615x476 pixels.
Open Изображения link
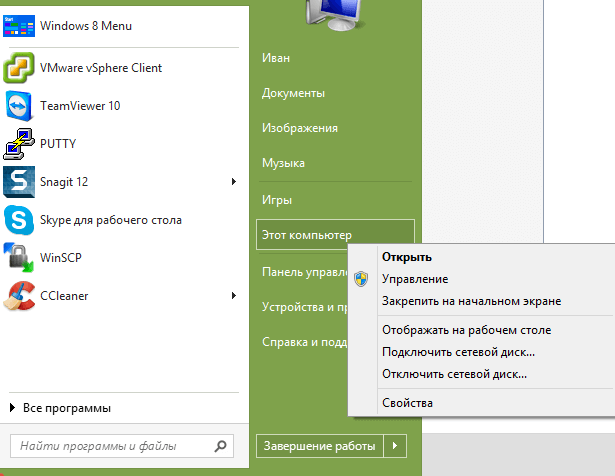click(300, 128)
